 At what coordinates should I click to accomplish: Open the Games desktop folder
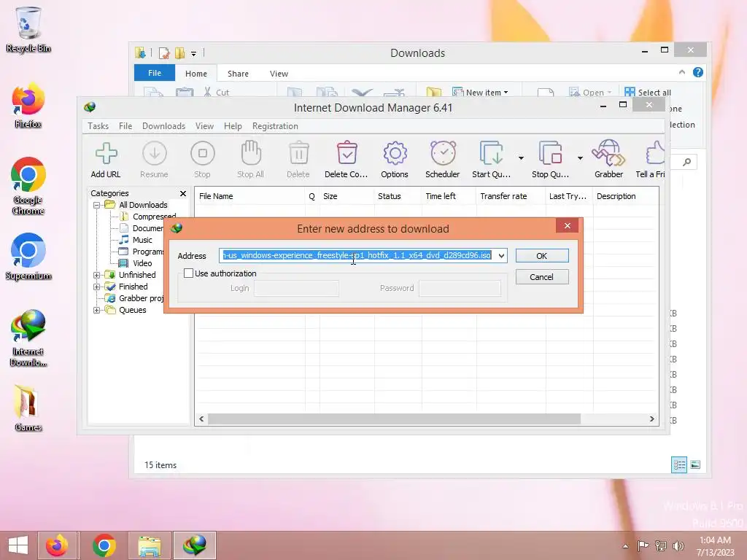pos(28,408)
